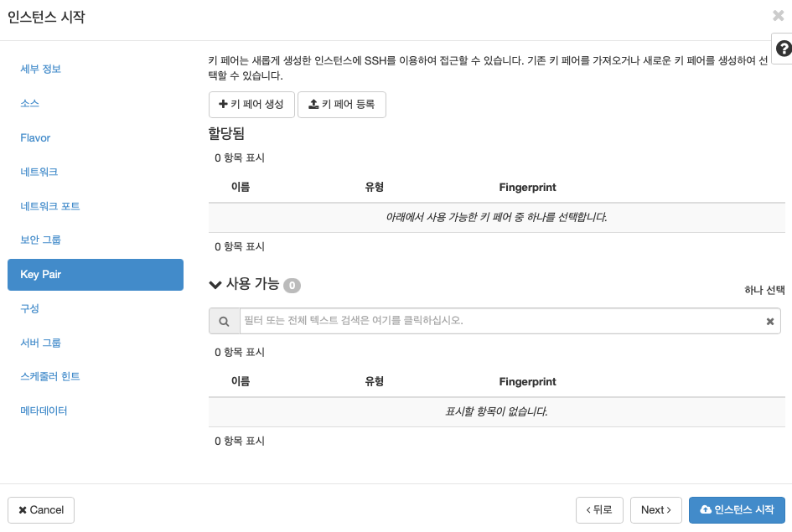
Task: Click the Next button
Action: [x=655, y=509]
